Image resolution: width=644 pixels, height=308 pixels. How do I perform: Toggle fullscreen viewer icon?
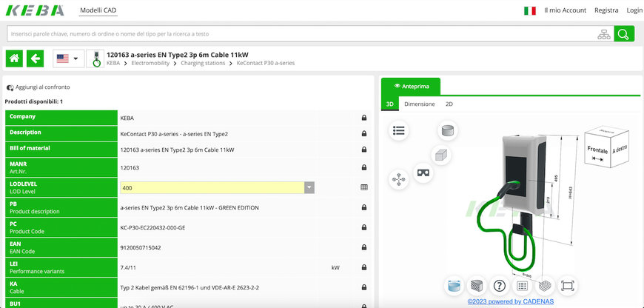click(x=568, y=285)
